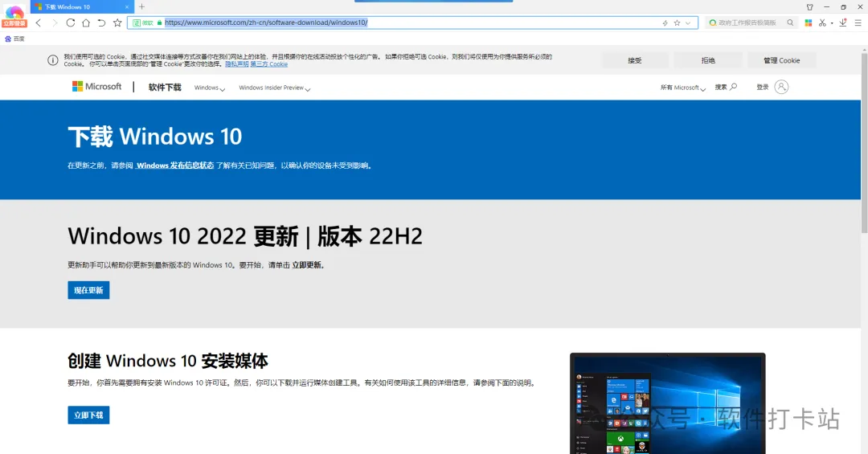The image size is (868, 454).
Task: Open the Windows 发布信息状态 link
Action: 175,166
